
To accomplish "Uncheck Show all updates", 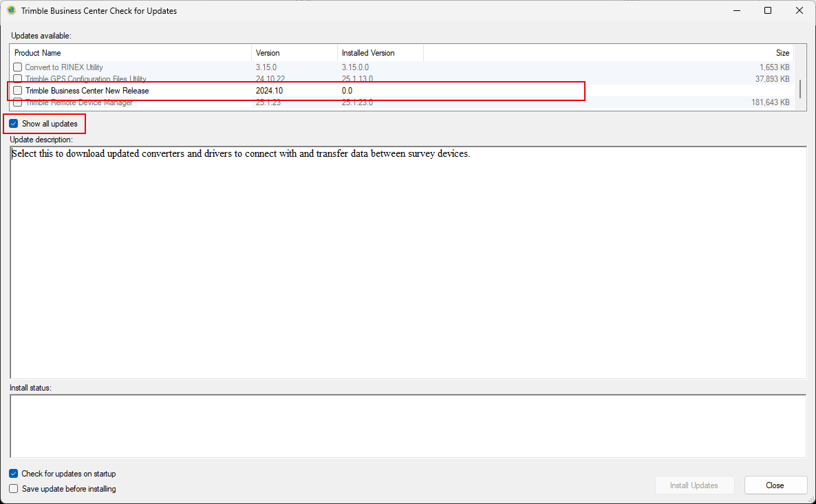I will (x=14, y=124).
